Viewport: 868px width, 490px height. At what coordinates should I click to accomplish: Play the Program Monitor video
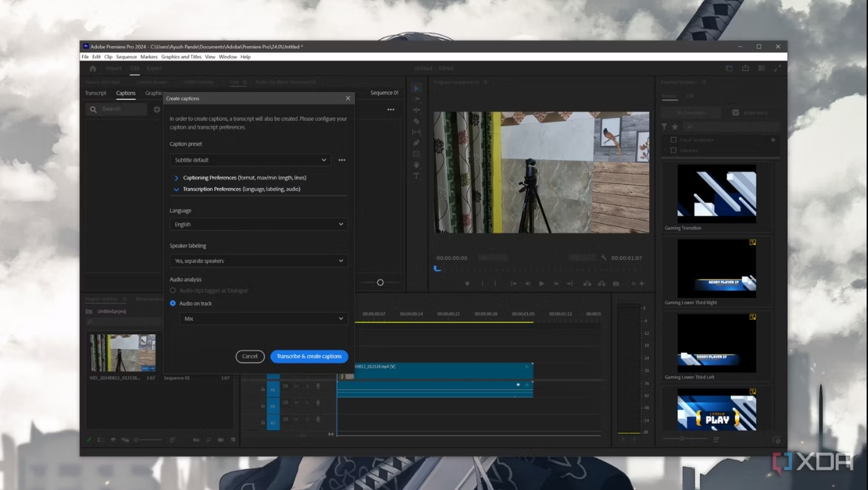[x=542, y=284]
